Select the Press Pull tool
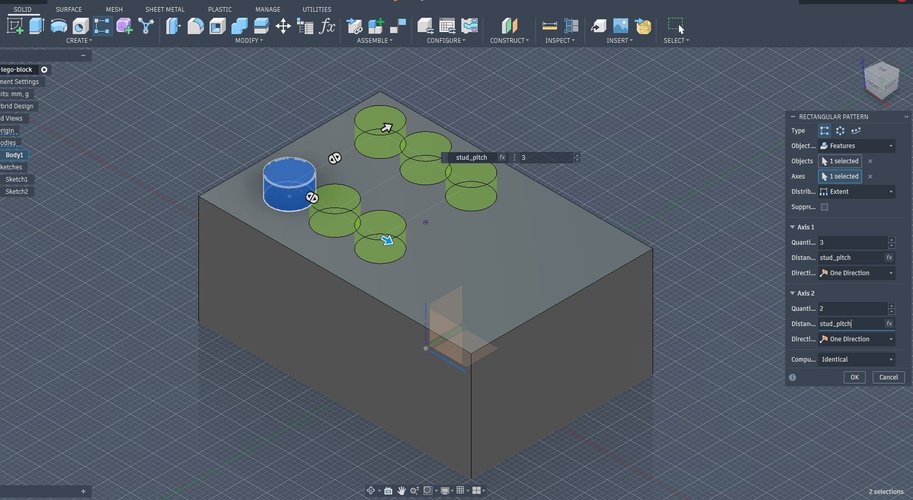 point(174,26)
